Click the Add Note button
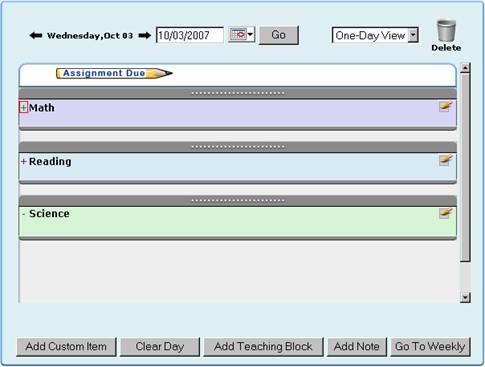485x367 pixels. pyautogui.click(x=357, y=347)
